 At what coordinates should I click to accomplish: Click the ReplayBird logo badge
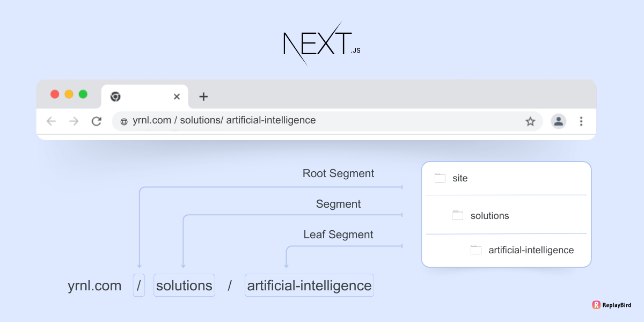[612, 305]
